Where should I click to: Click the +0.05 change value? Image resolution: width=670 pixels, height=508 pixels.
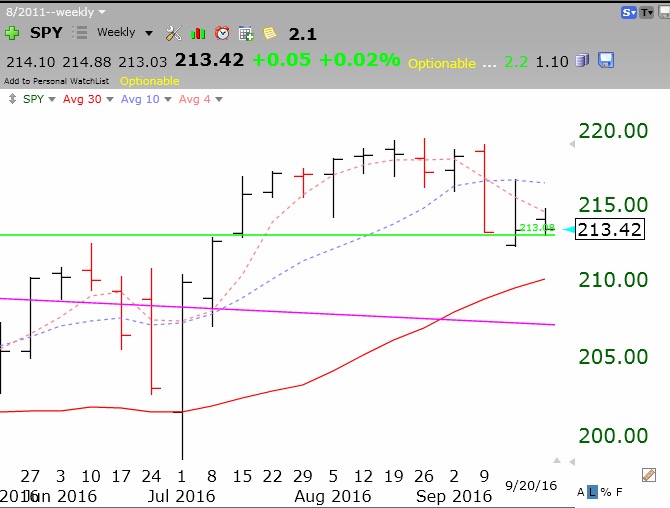click(x=282, y=60)
